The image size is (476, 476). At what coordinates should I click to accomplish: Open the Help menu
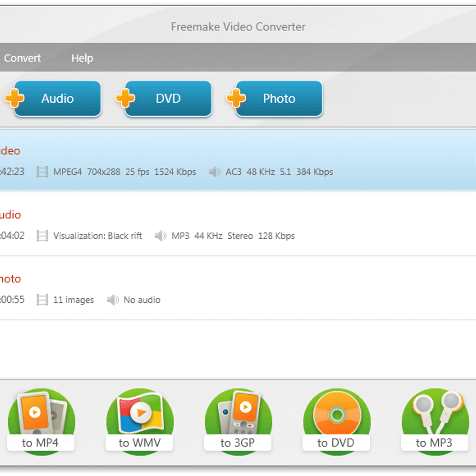[82, 58]
